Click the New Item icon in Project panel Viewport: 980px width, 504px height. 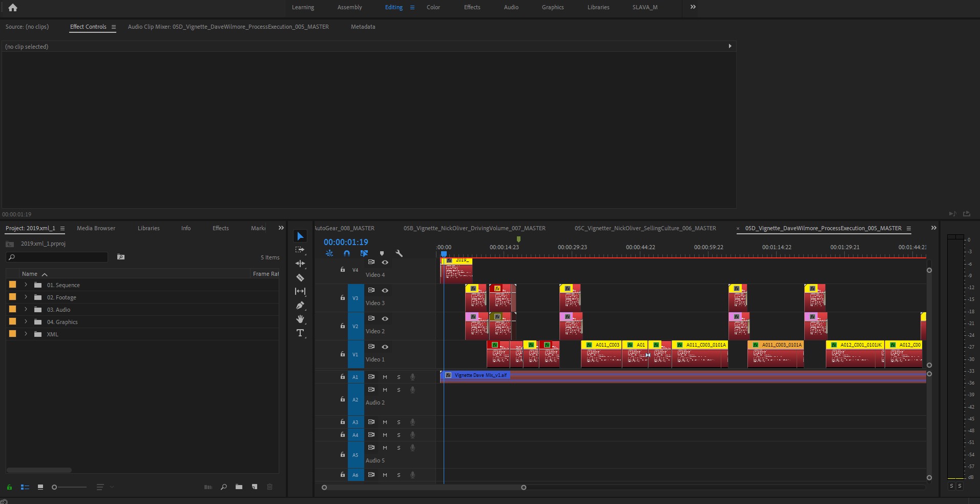(x=255, y=487)
